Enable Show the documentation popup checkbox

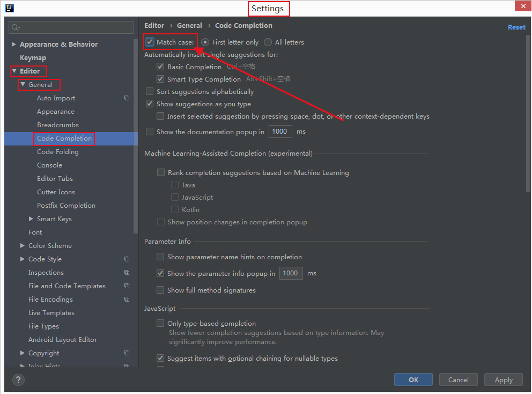pos(150,132)
